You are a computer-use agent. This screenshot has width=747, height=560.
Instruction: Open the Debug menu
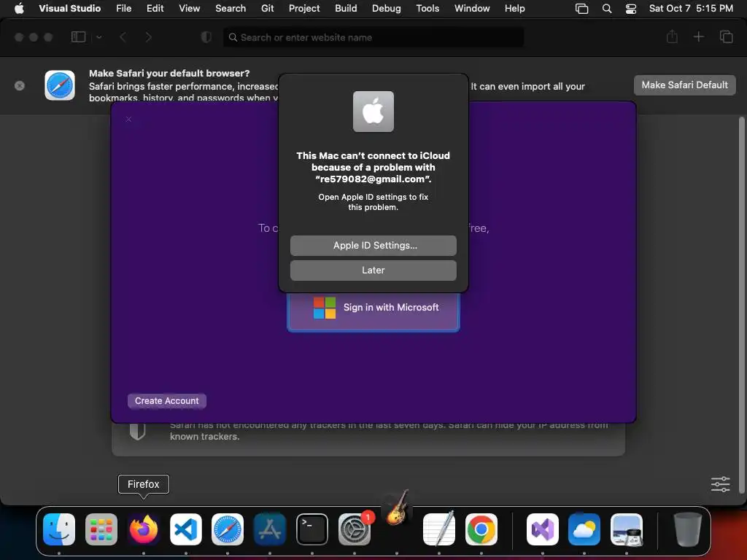[387, 9]
